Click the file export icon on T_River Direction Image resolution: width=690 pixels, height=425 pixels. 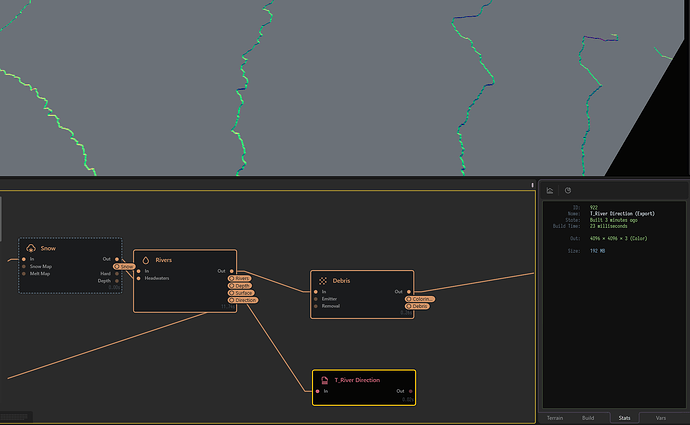324,380
